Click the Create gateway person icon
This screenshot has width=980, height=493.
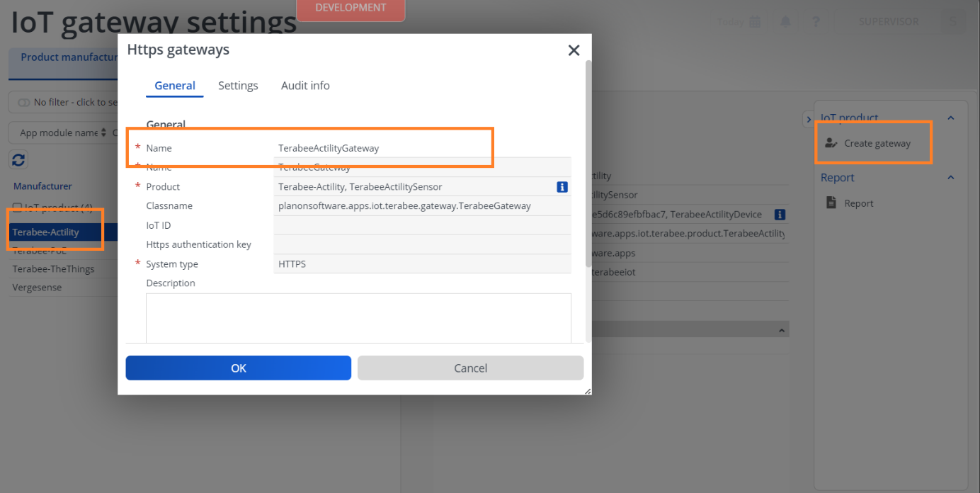[831, 143]
